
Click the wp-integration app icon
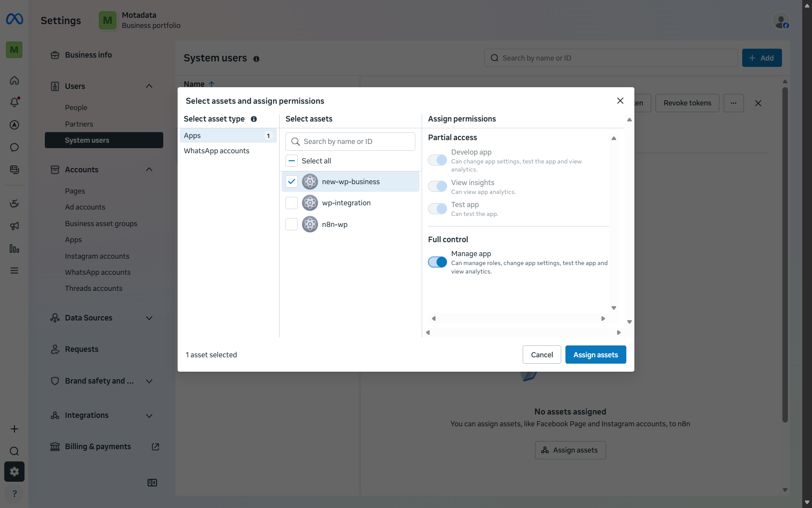[310, 203]
